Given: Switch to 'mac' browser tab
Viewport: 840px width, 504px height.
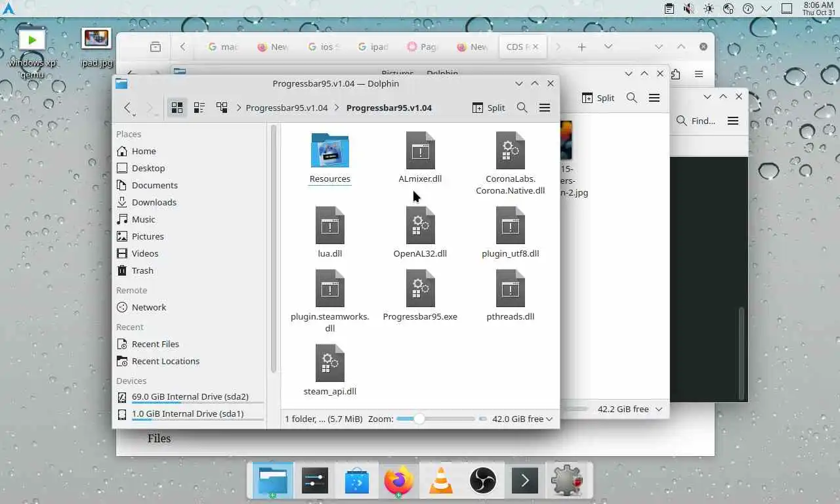Looking at the screenshot, I should click(223, 47).
